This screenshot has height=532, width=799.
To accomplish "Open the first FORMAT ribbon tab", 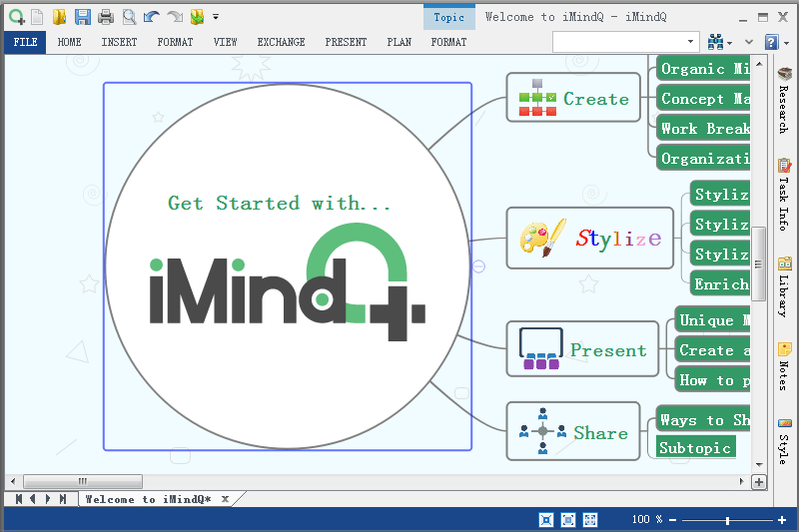I will [176, 42].
